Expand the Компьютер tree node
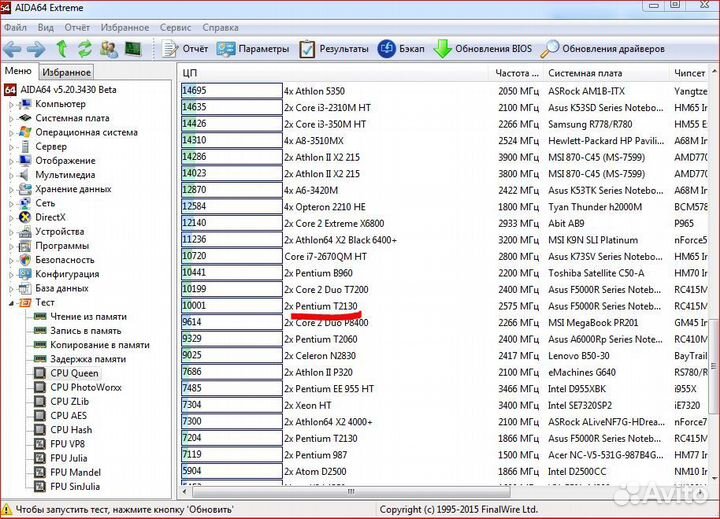This screenshot has width=720, height=519. [x=11, y=104]
